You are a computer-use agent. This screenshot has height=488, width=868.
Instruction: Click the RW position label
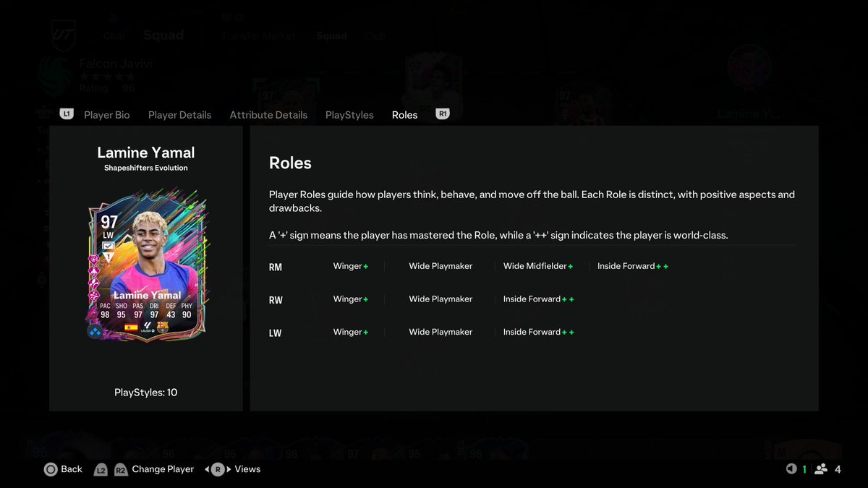pos(276,300)
